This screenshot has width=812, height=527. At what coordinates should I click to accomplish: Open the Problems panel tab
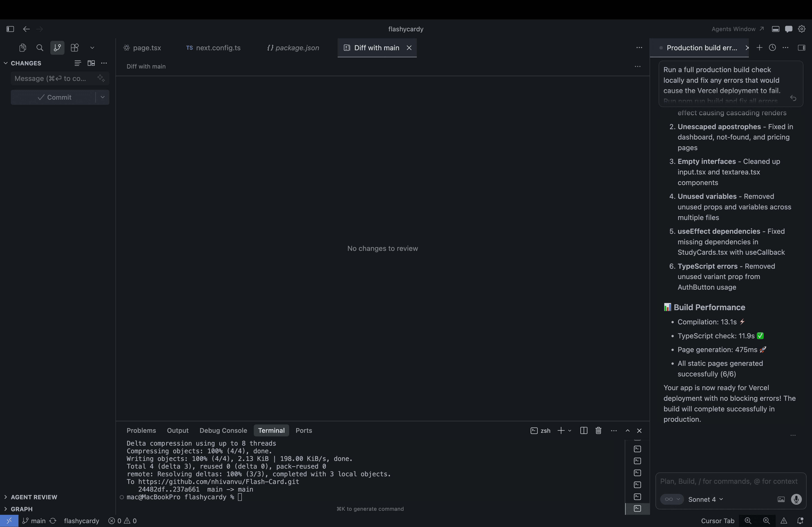click(141, 431)
